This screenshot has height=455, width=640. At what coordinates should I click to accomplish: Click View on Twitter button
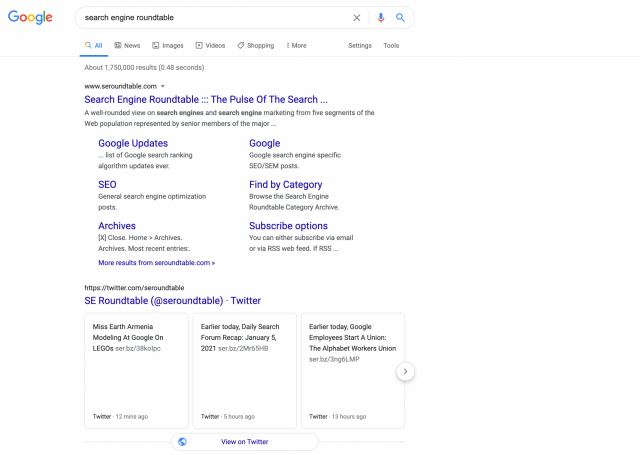(x=244, y=442)
